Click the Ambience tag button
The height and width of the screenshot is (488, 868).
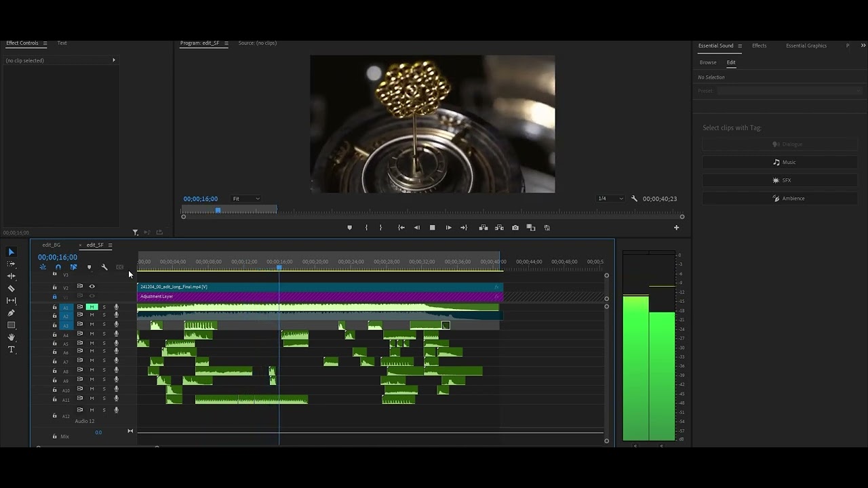781,199
